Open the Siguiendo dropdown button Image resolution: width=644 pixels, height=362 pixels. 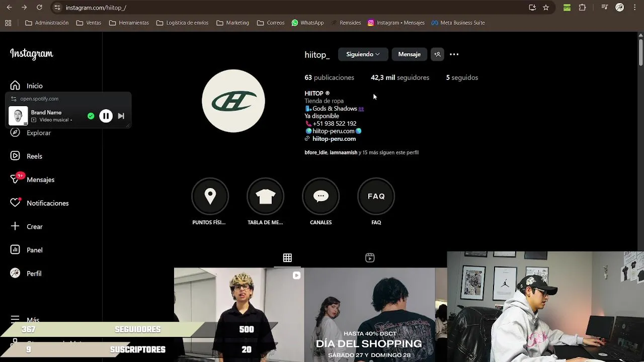[x=363, y=54]
